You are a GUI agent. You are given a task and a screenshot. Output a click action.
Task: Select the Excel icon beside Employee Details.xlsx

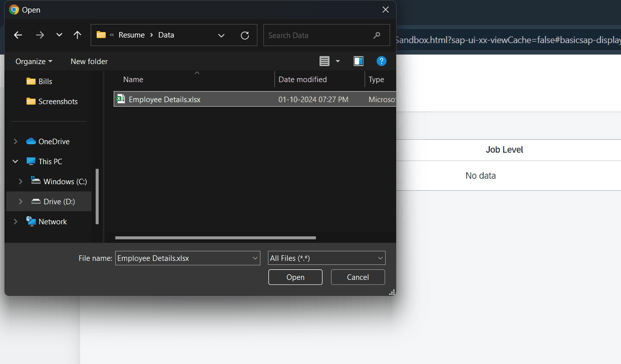click(x=121, y=99)
